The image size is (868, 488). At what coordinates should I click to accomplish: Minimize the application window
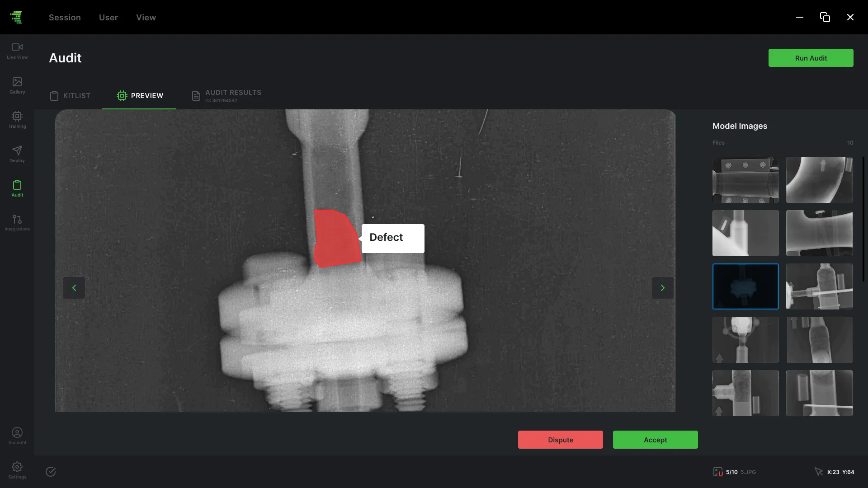point(800,17)
